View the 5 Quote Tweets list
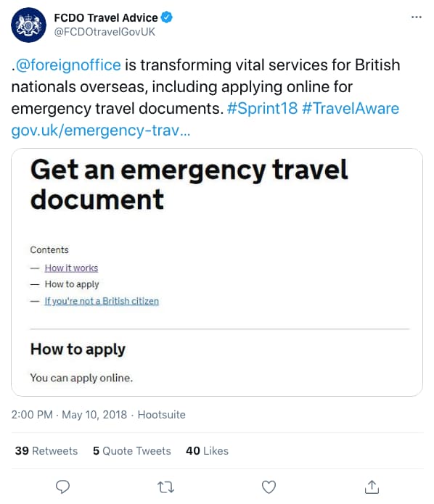Screen dimensions: 434x504 pos(132,450)
